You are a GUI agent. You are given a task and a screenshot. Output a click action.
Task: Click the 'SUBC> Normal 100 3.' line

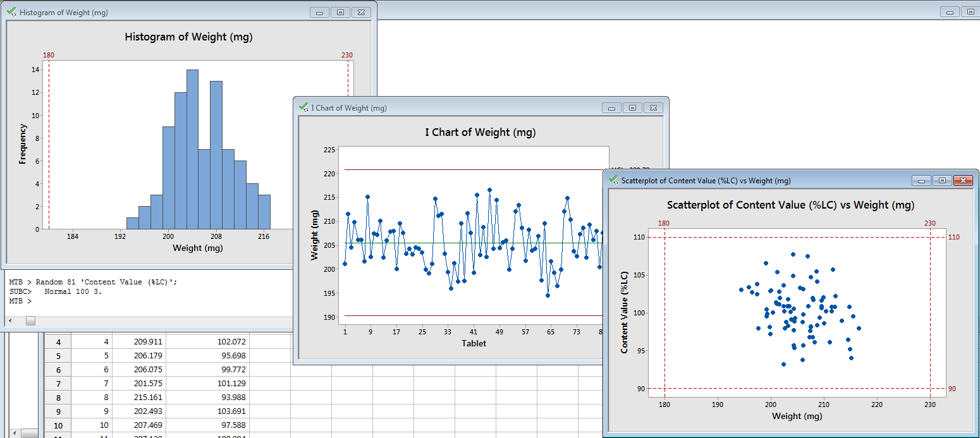point(56,292)
